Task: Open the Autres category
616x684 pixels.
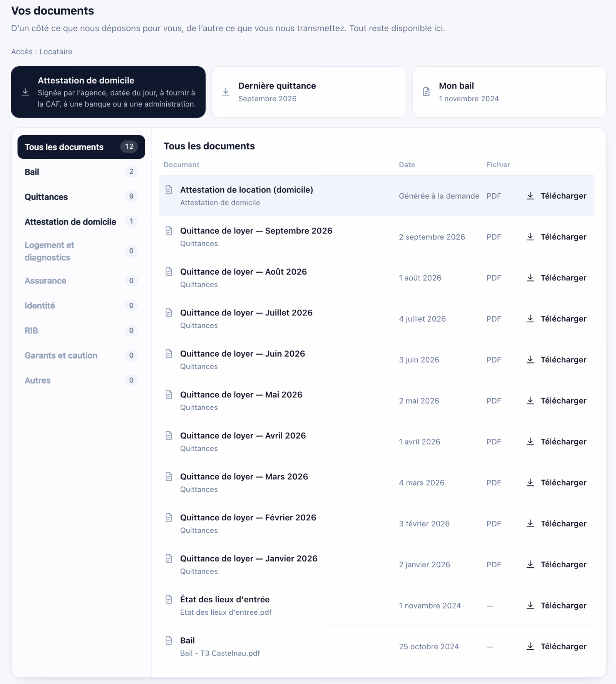Action: 81,381
